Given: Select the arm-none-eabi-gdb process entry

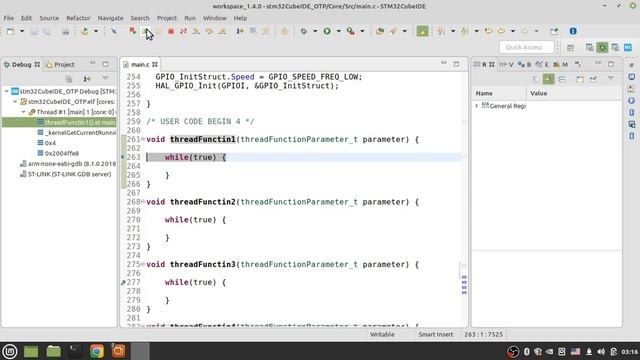Looking at the screenshot, I should 68,164.
